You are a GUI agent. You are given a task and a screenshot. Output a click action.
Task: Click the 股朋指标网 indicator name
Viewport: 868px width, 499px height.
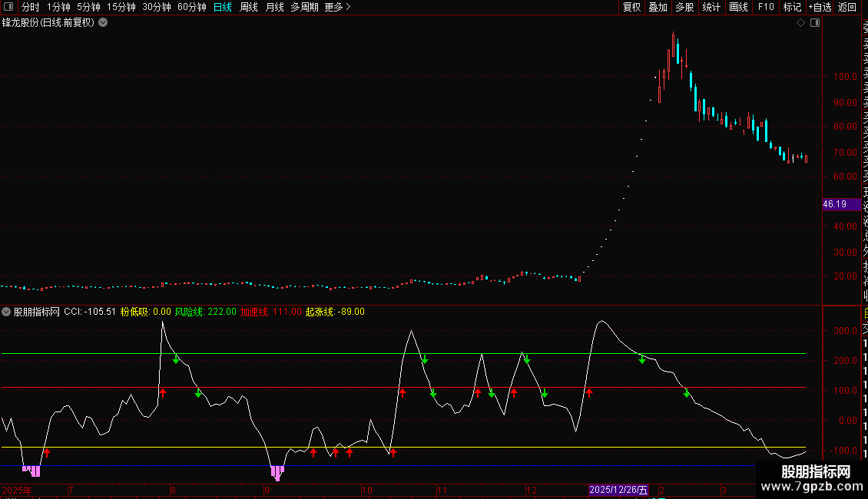click(x=37, y=312)
